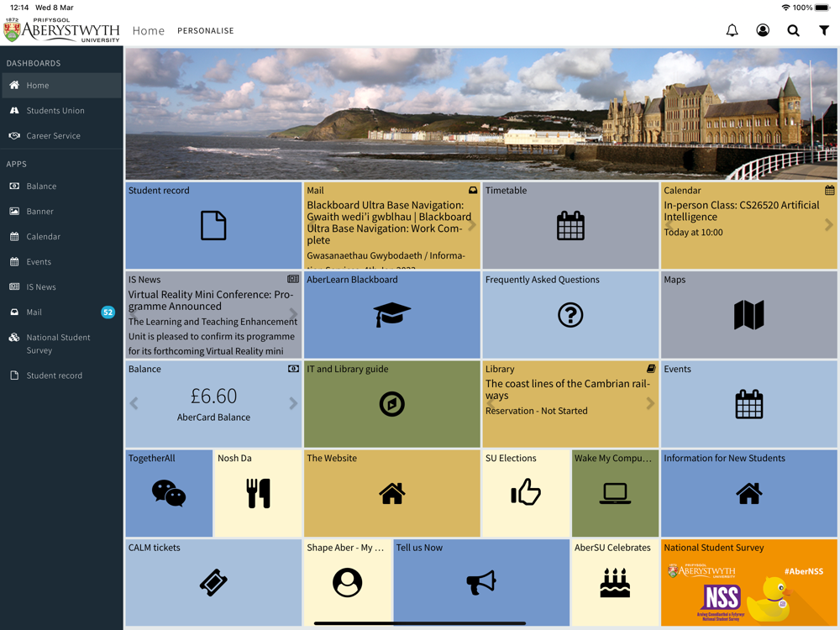The height and width of the screenshot is (630, 840).
Task: Show previous IS News article
Action: coord(134,313)
